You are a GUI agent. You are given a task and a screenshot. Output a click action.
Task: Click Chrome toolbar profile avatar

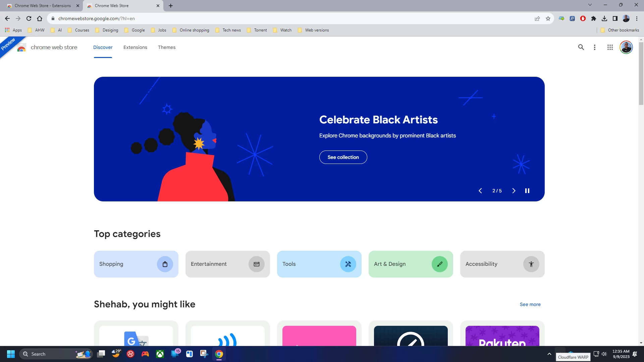pyautogui.click(x=626, y=18)
